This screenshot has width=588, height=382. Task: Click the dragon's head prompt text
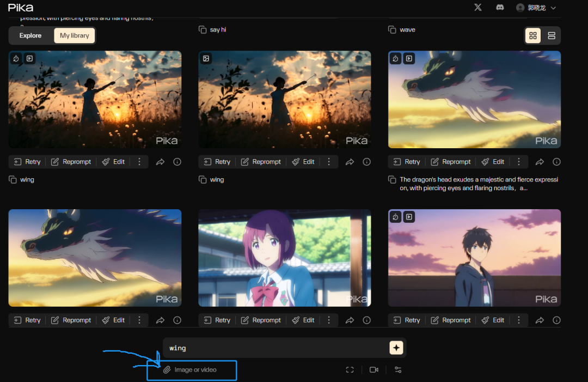[x=479, y=184]
